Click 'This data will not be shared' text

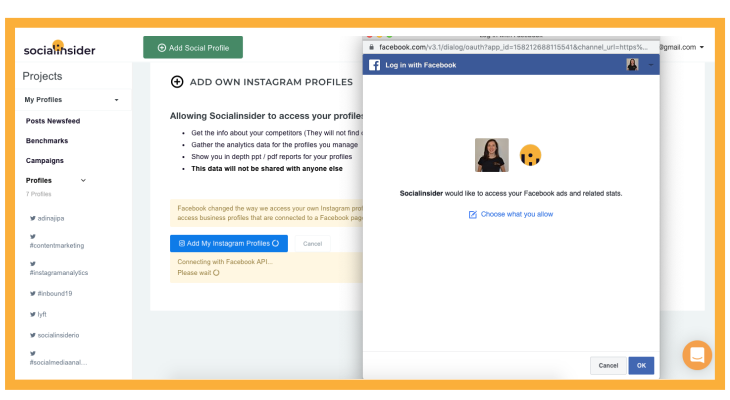coord(267,169)
